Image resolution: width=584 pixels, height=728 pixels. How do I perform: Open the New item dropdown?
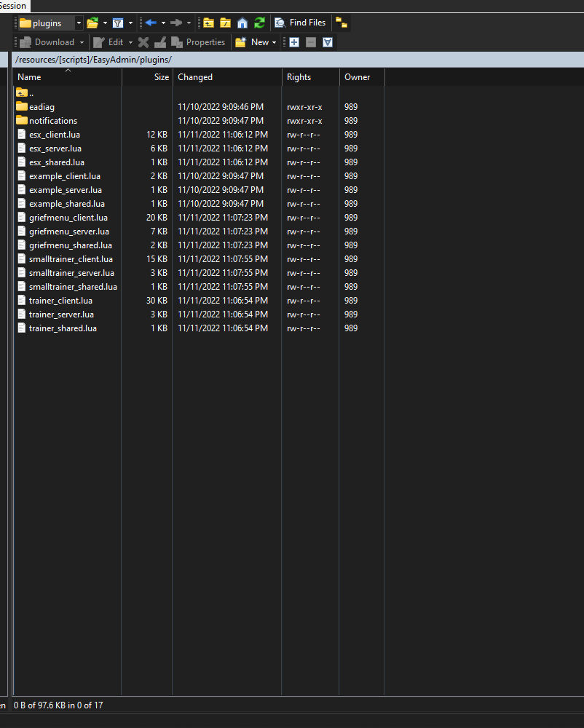point(273,42)
